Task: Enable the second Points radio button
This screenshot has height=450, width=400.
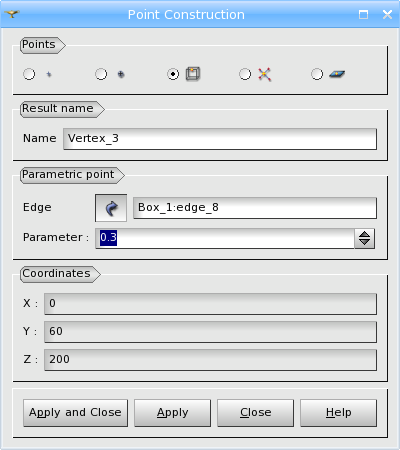Action: 101,74
